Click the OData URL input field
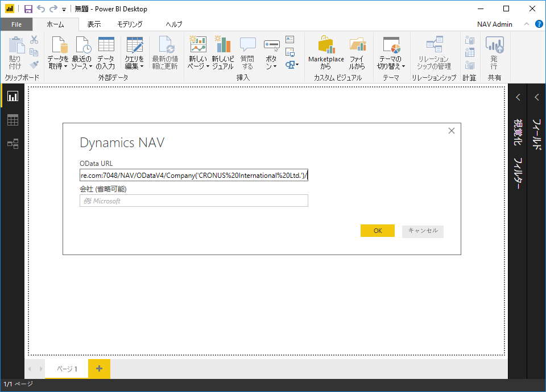Image resolution: width=546 pixels, height=392 pixels. [194, 175]
